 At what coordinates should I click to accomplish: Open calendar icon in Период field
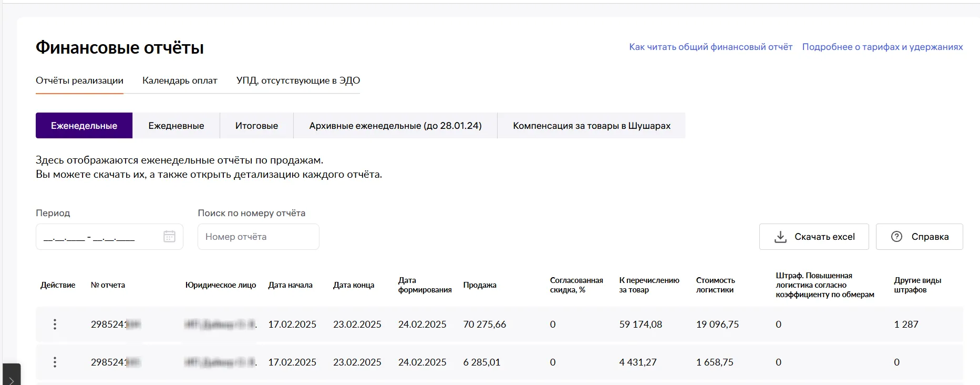tap(169, 237)
